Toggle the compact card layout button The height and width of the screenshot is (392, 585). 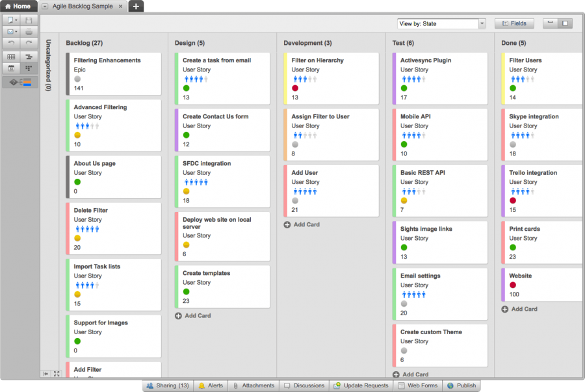[x=551, y=22]
